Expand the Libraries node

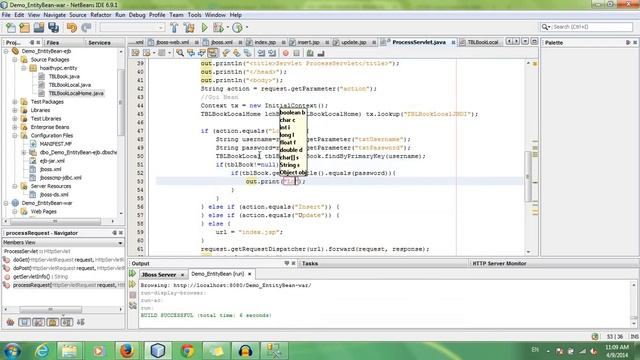15,110
